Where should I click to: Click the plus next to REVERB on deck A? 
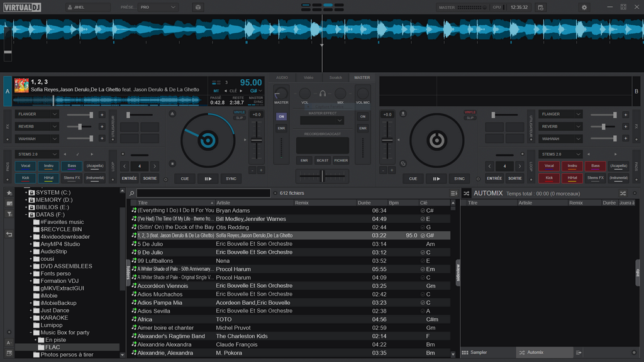(102, 126)
